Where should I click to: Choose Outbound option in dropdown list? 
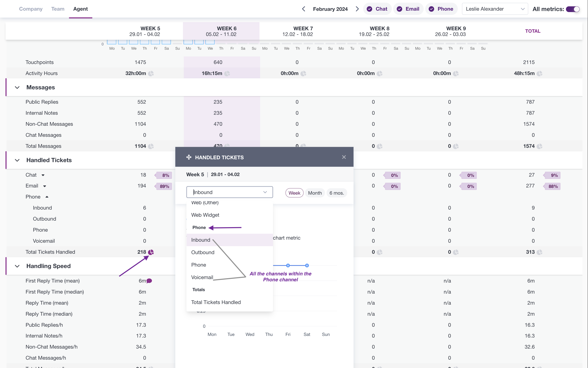point(230,252)
